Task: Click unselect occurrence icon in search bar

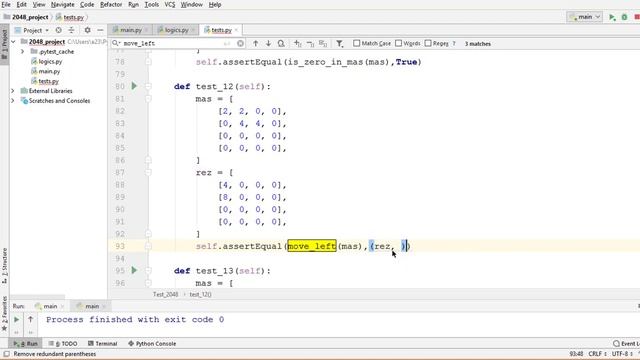Action: (x=311, y=43)
